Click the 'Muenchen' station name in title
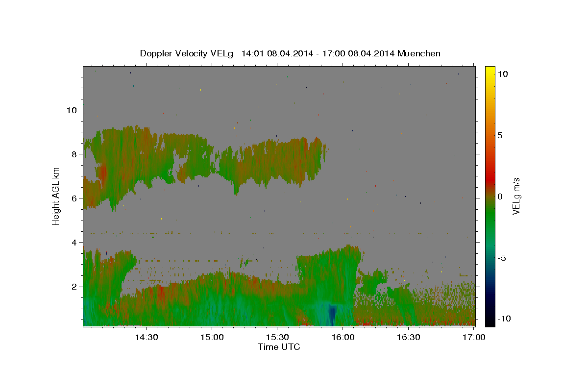 (419, 53)
